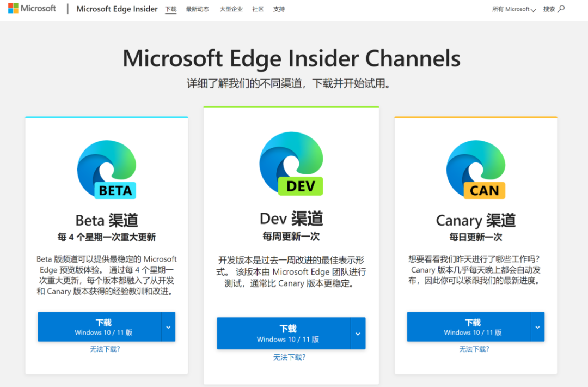Open the 支持 navigation item
This screenshot has height=387, width=588.
pyautogui.click(x=279, y=9)
